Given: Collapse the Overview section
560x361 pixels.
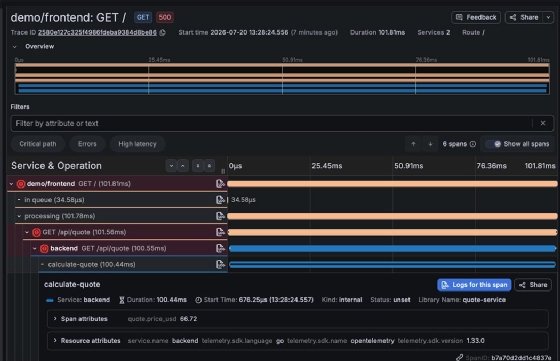Looking at the screenshot, I should 15,46.
